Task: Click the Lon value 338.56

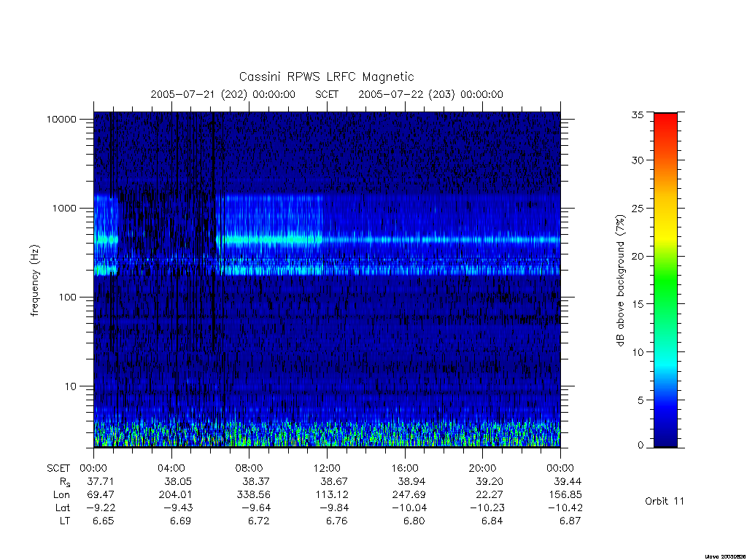Action: 253,495
